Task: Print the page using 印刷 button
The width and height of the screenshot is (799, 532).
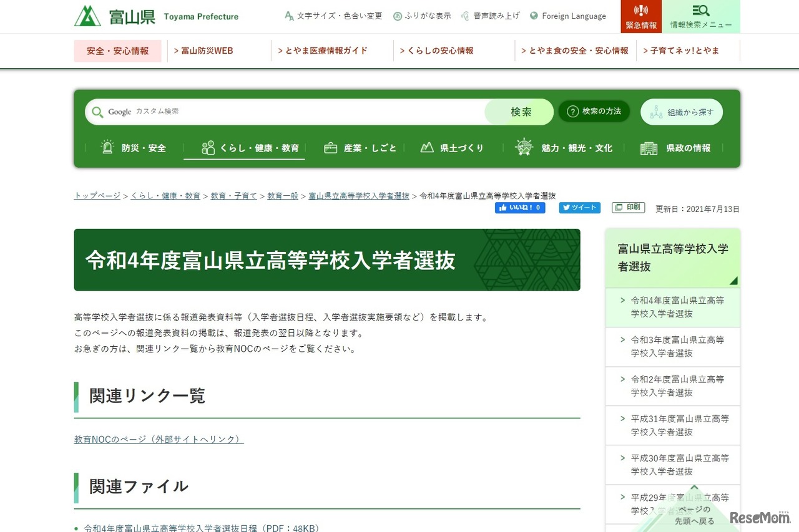Action: [629, 208]
